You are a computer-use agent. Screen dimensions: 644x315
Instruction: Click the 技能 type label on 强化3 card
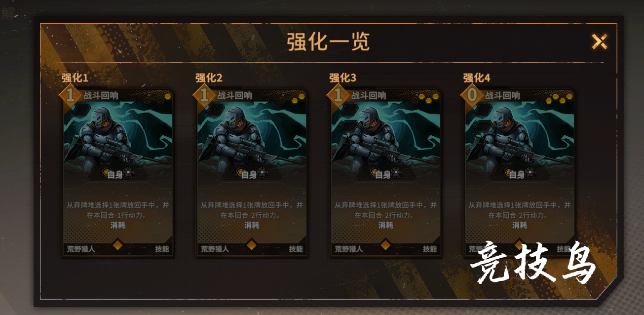pyautogui.click(x=430, y=249)
